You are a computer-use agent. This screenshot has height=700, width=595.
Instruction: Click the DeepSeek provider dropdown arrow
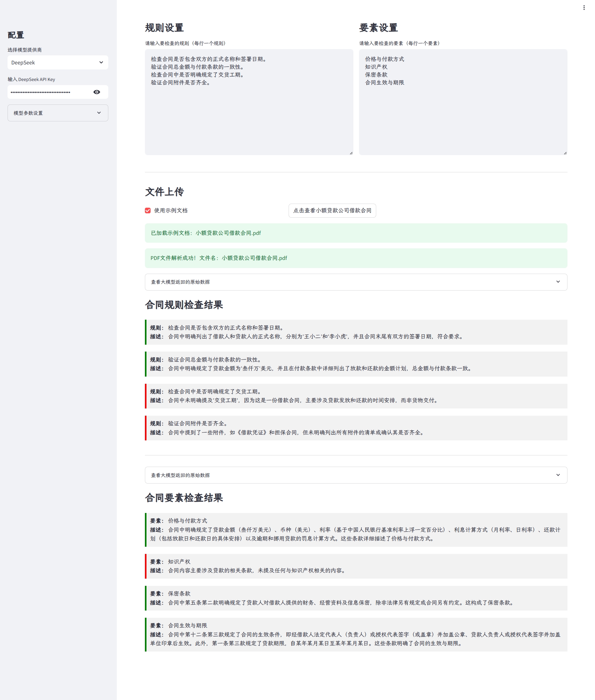click(x=101, y=62)
